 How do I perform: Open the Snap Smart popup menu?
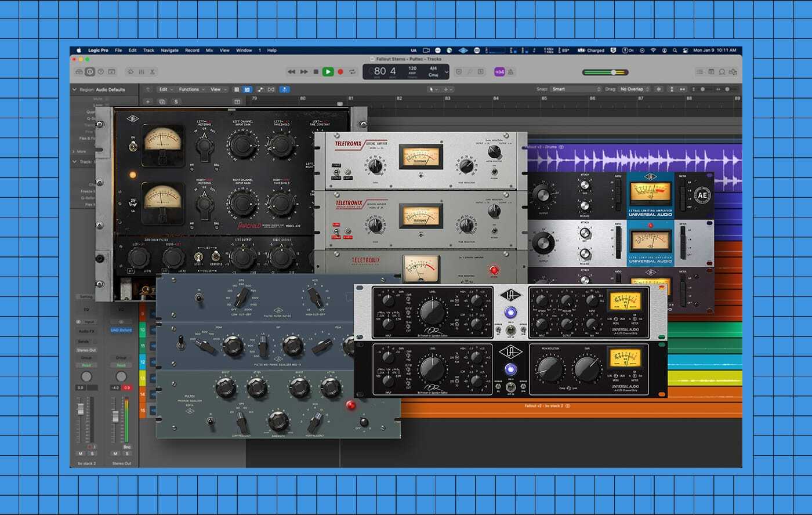click(x=576, y=89)
